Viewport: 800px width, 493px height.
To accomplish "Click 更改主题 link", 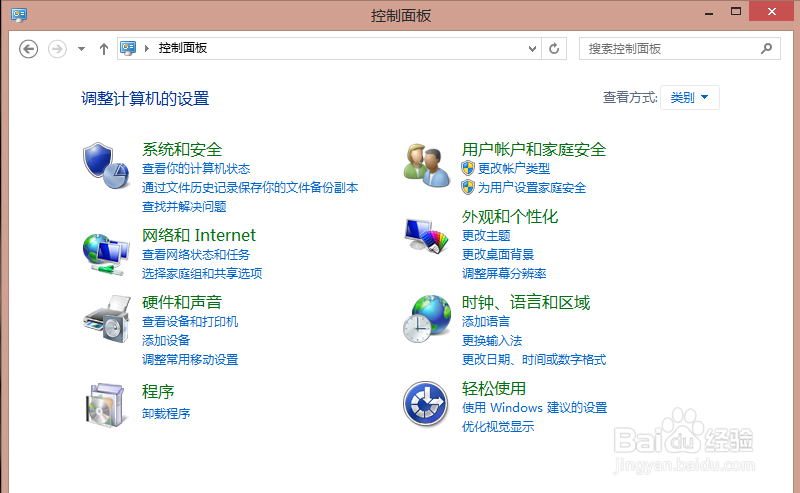I will (x=486, y=235).
